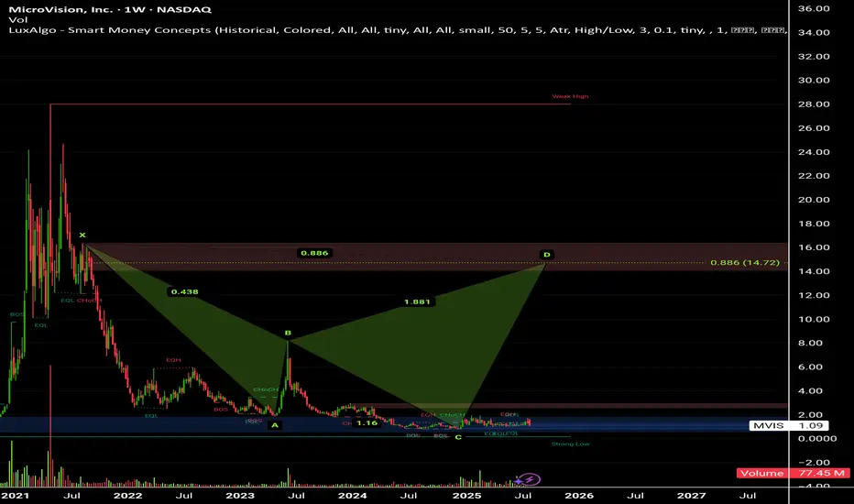Viewport: 854px width, 504px height.
Task: Click the red Volume 77.45 M label
Action: point(793,473)
